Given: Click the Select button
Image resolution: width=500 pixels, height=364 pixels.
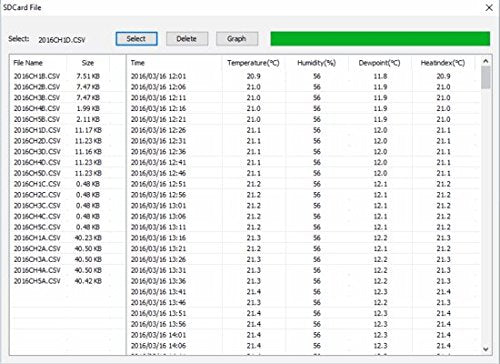Looking at the screenshot, I should point(136,39).
